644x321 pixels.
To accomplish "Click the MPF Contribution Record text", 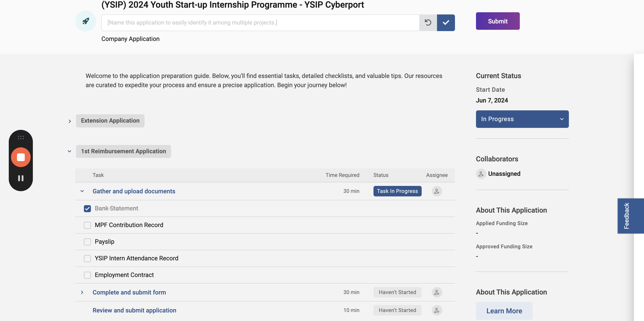I will click(129, 225).
